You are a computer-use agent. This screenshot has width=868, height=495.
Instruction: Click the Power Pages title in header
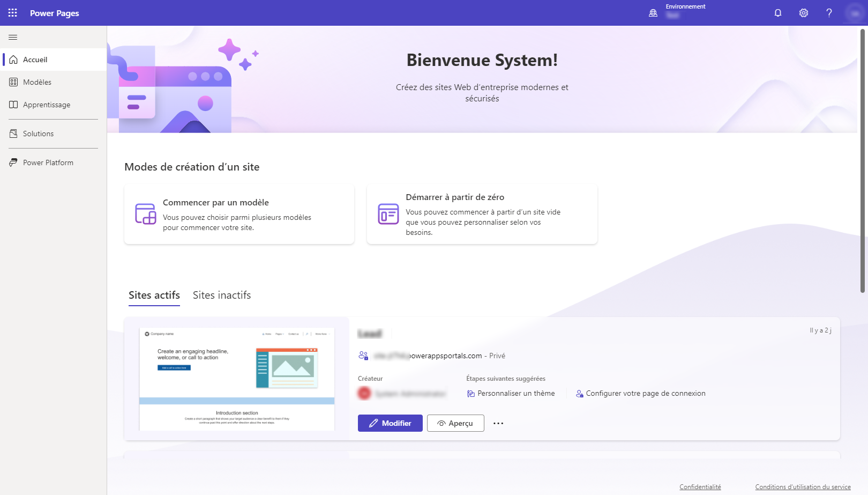55,13
